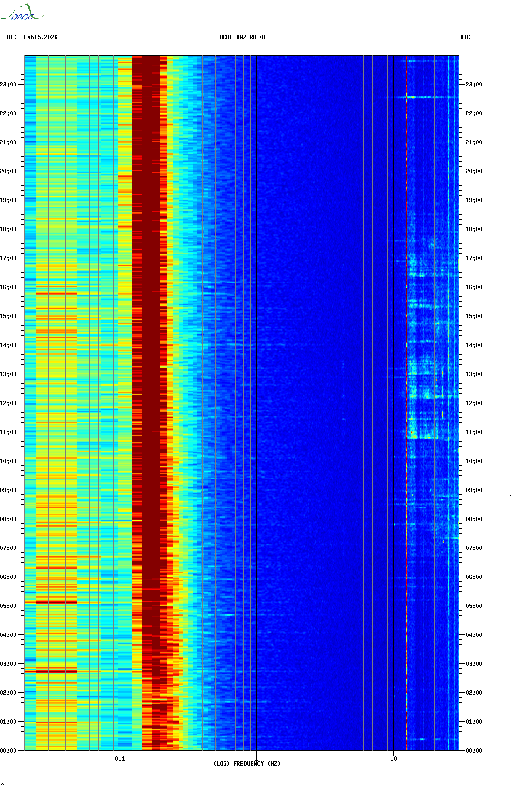Click the 08:00 label on the right axis
The image size is (532, 789).
click(474, 519)
